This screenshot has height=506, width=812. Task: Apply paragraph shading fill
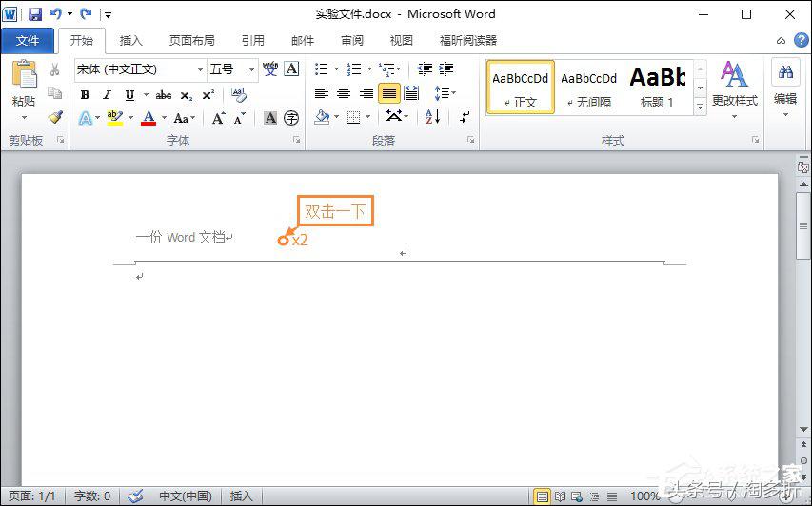click(322, 117)
